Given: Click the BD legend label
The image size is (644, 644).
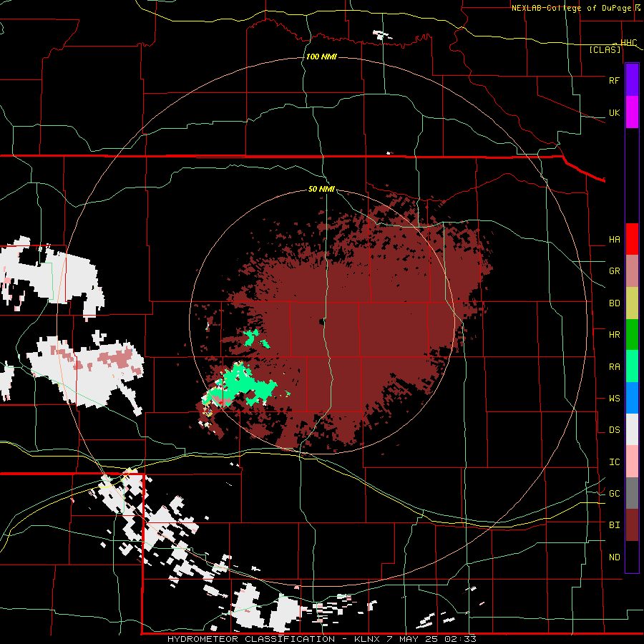Looking at the screenshot, I should (614, 303).
